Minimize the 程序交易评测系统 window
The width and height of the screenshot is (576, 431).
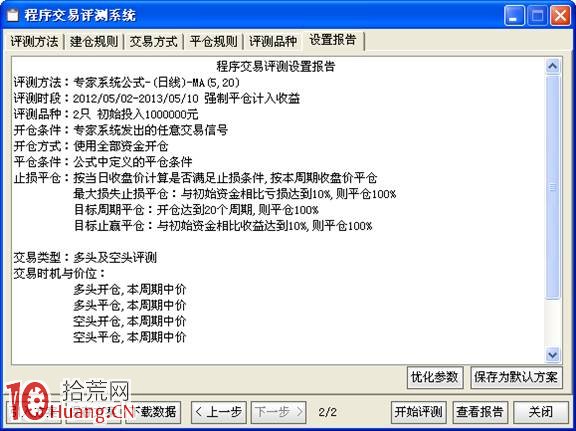[x=514, y=15]
